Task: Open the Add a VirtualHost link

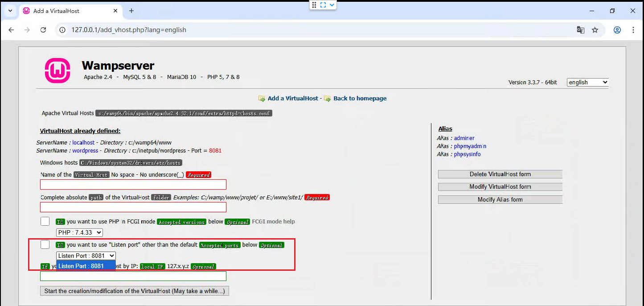Action: click(x=293, y=98)
